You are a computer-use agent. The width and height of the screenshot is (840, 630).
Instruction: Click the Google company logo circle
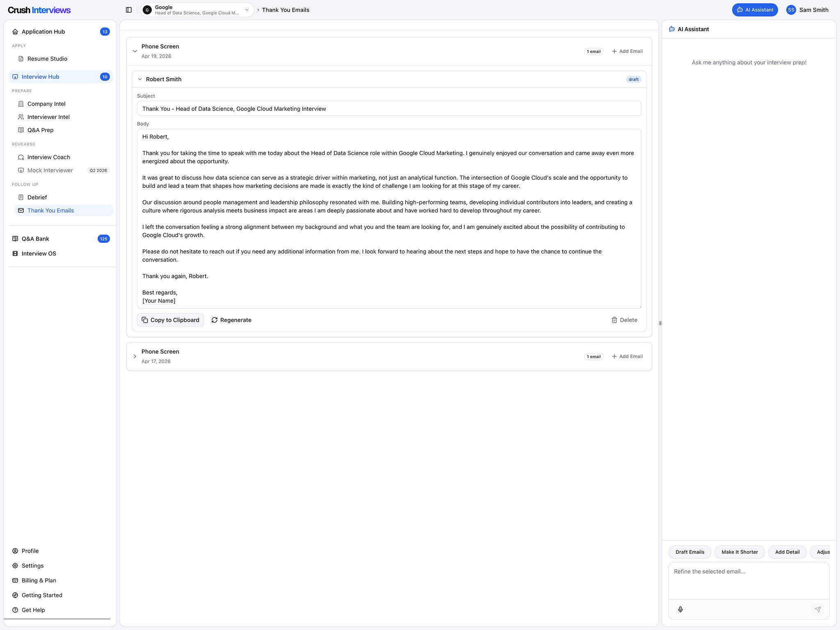coord(147,10)
